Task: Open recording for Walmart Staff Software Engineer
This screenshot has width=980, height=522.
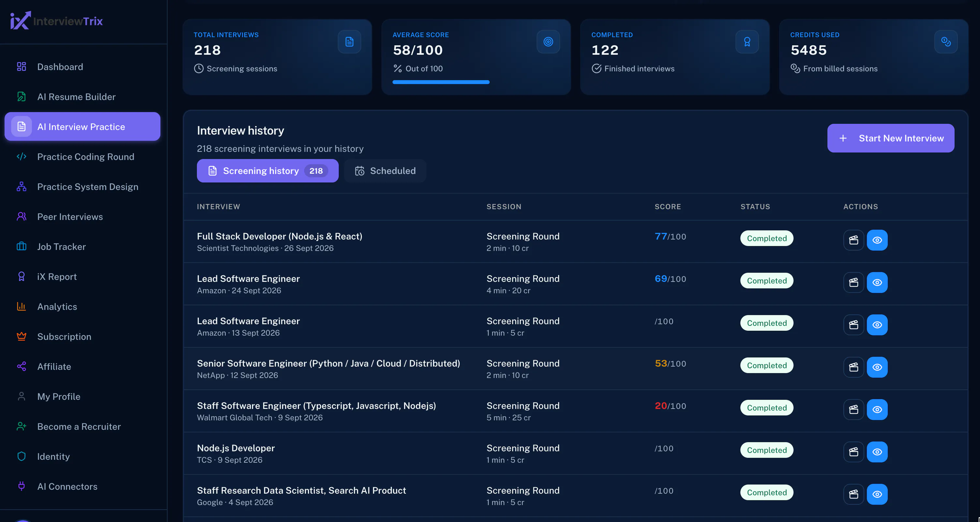Action: tap(854, 410)
